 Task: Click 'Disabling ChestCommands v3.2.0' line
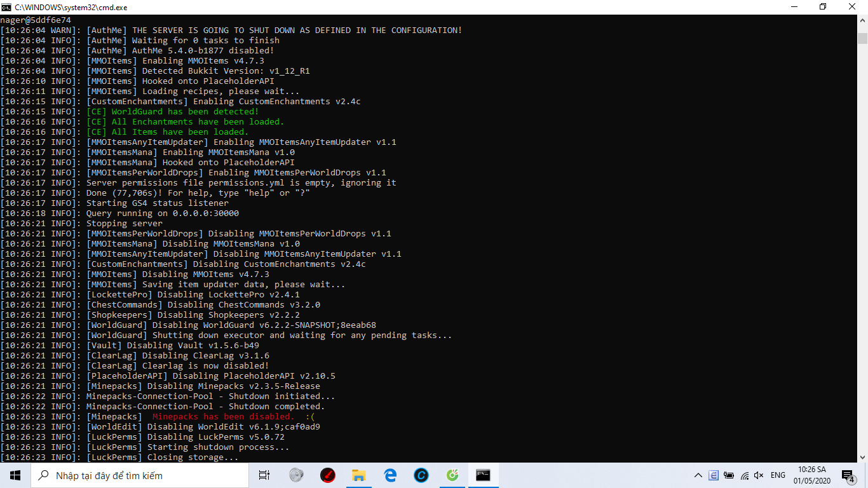point(160,305)
